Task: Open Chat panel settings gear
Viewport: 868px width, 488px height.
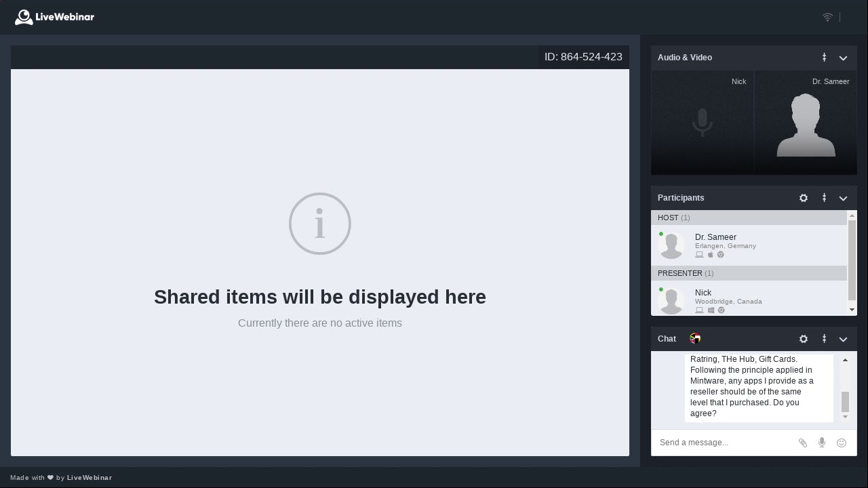Action: click(804, 339)
